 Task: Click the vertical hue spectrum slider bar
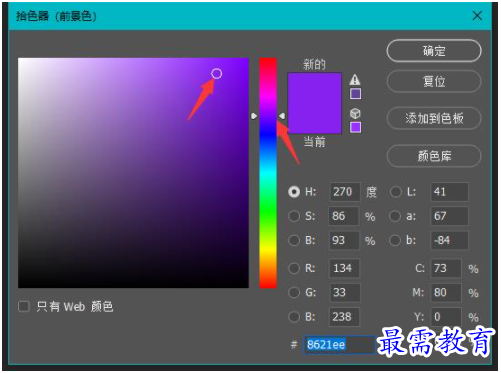[268, 173]
